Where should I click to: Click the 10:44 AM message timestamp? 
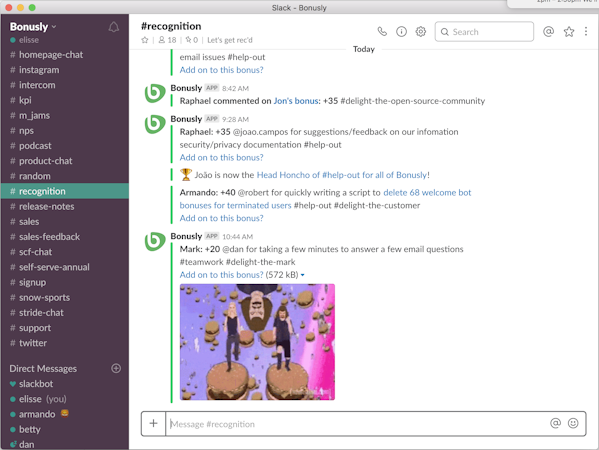[237, 236]
